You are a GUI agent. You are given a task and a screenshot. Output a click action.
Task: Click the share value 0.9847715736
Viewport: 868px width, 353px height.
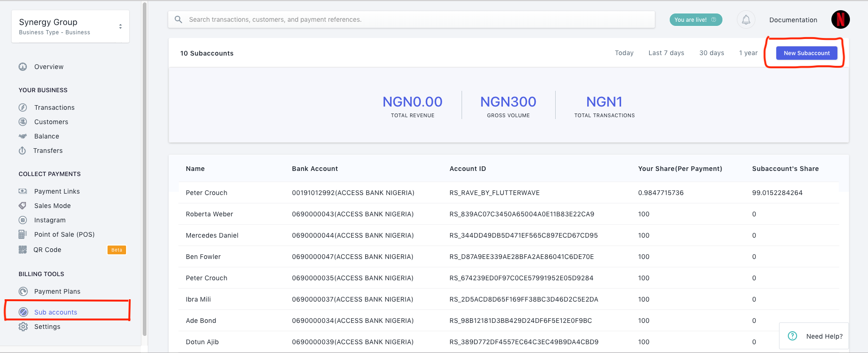661,193
